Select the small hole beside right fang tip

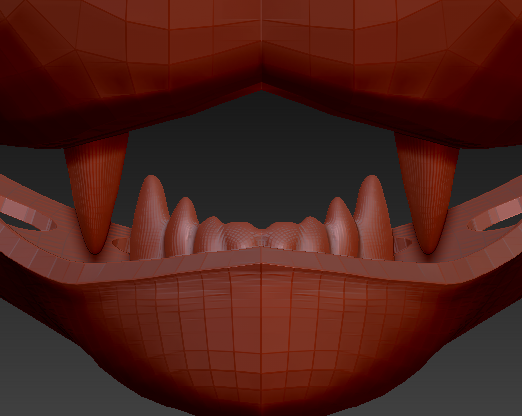click(404, 243)
